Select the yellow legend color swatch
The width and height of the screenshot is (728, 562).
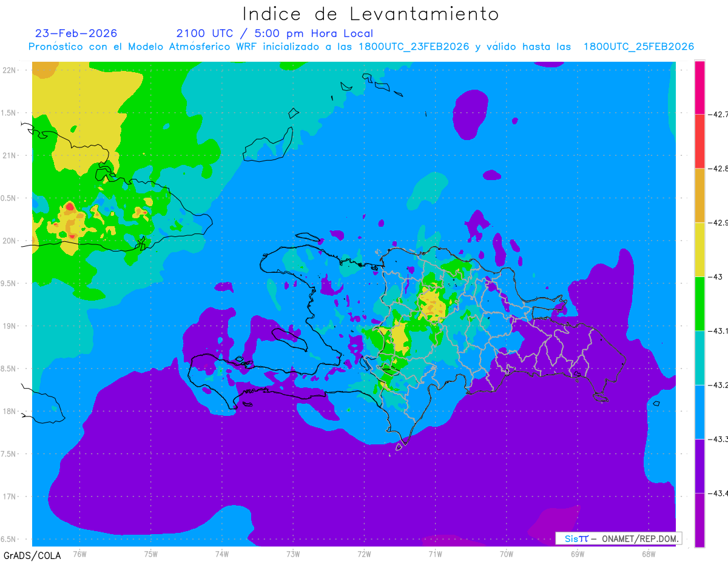point(699,249)
